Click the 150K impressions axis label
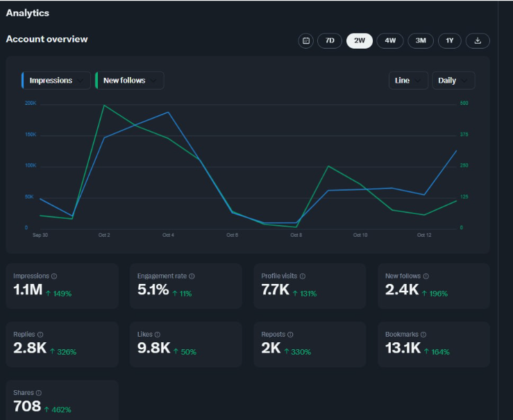This screenshot has width=513, height=420. 31,135
